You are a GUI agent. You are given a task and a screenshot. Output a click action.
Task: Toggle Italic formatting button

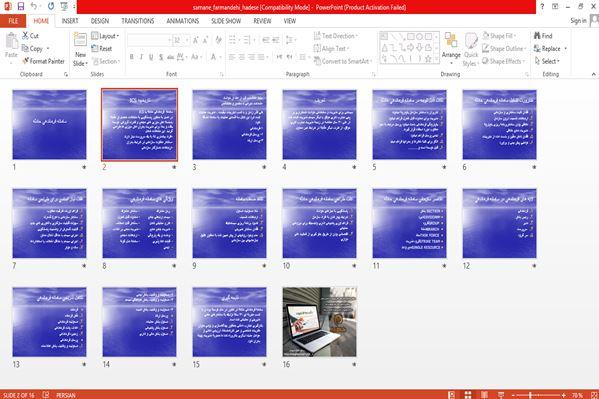141,57
